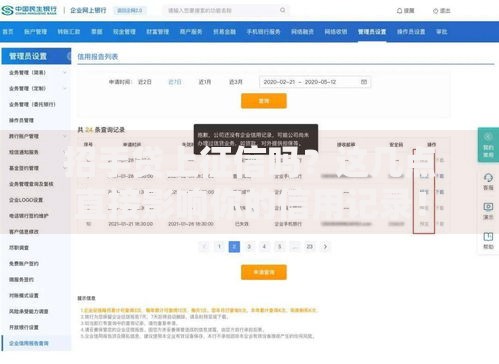Open the 手机银行服务 nav tab
Screen dimensions: 499x364
[263, 32]
